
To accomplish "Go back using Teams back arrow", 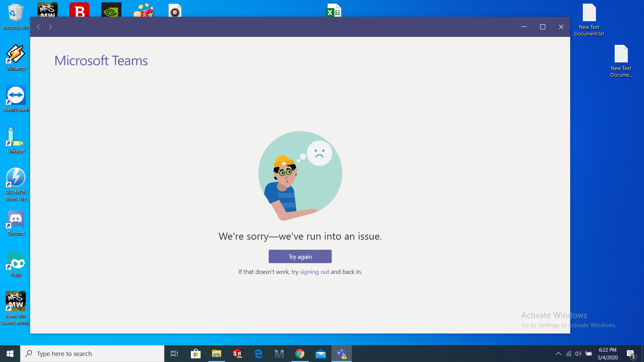I will coord(39,27).
